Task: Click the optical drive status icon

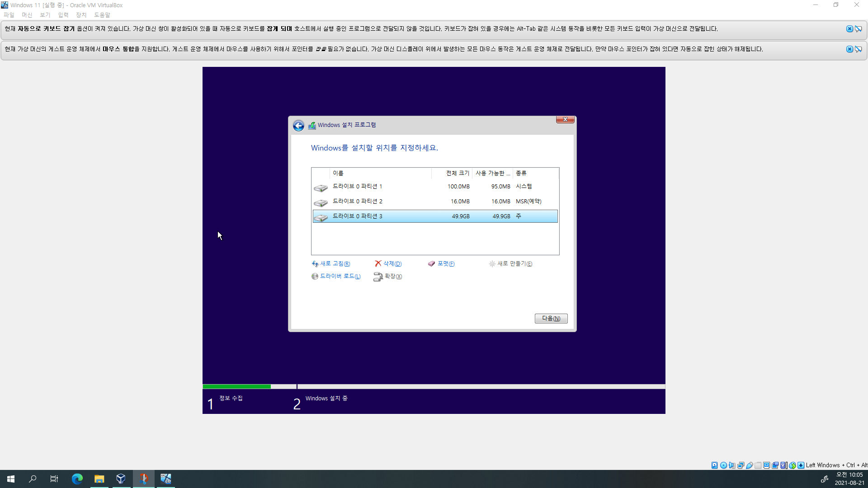Action: (x=723, y=465)
